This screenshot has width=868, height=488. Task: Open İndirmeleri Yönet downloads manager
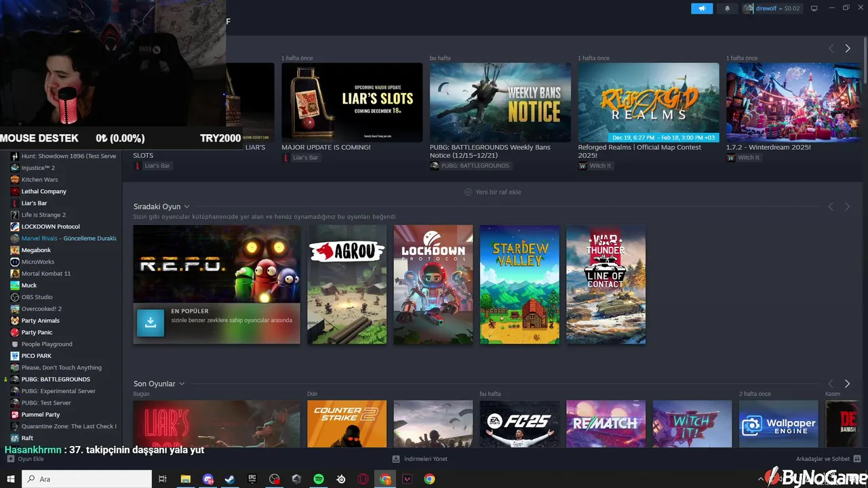(x=420, y=459)
